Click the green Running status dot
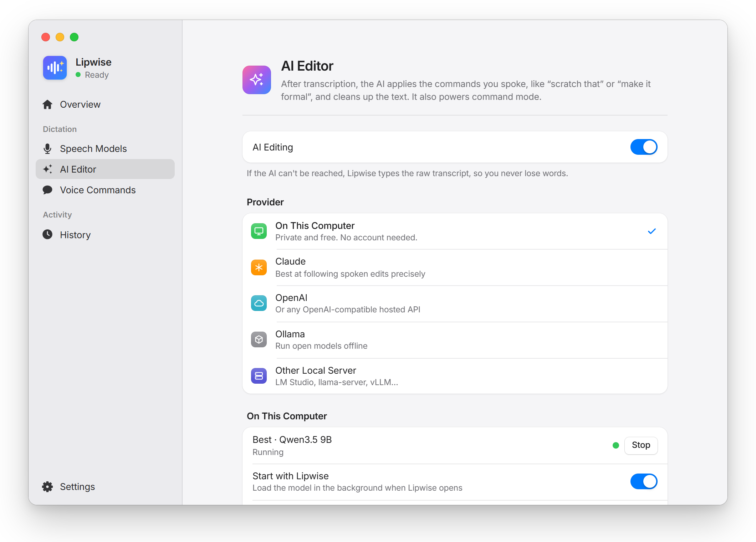The height and width of the screenshot is (542, 756). [x=615, y=445]
